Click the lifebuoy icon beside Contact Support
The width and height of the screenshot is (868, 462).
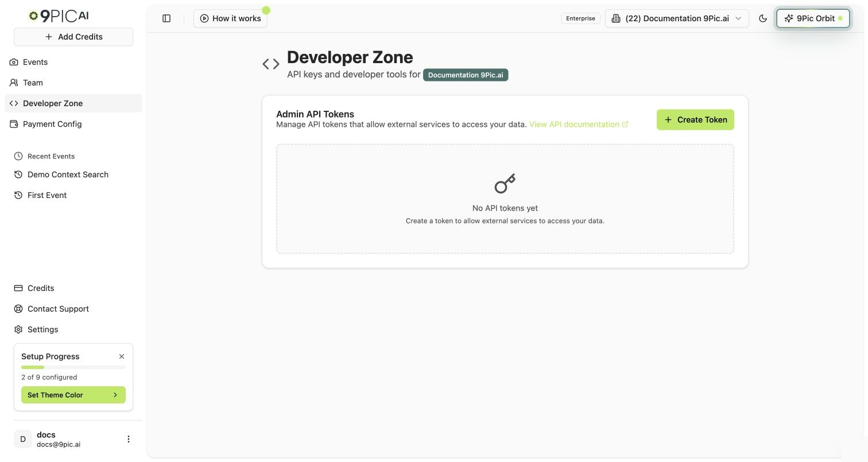pyautogui.click(x=18, y=309)
